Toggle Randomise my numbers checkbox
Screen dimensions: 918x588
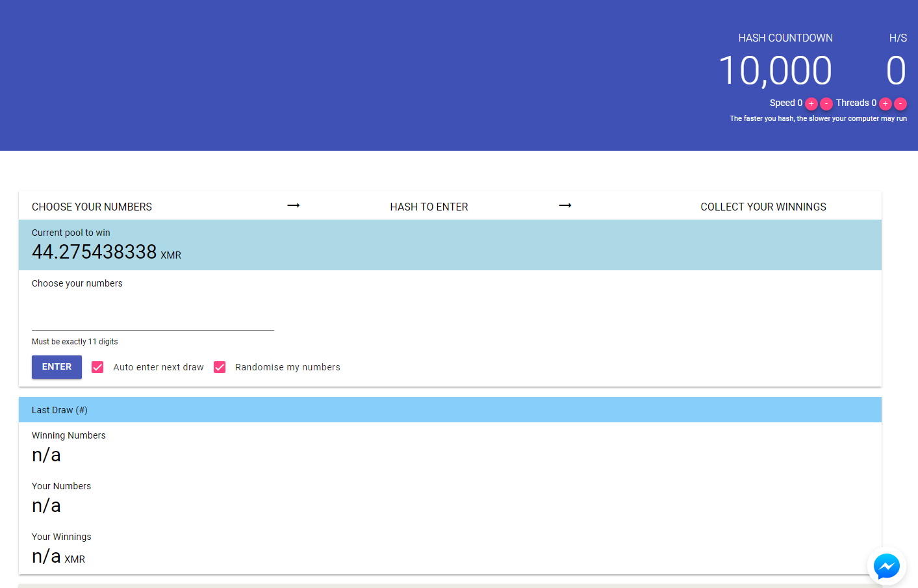tap(220, 367)
